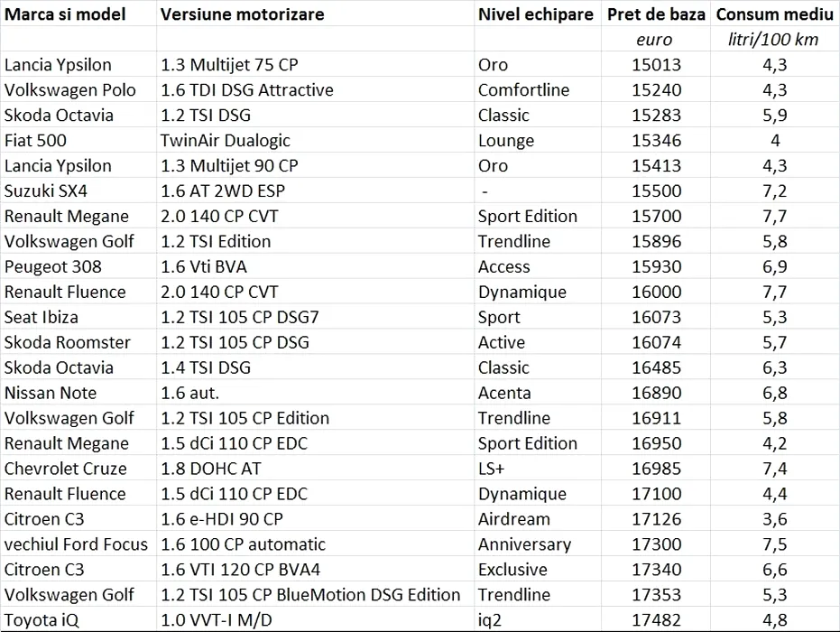Select the 'Marca si model' header cell
Image resolution: width=840 pixels, height=632 pixels.
(x=78, y=14)
